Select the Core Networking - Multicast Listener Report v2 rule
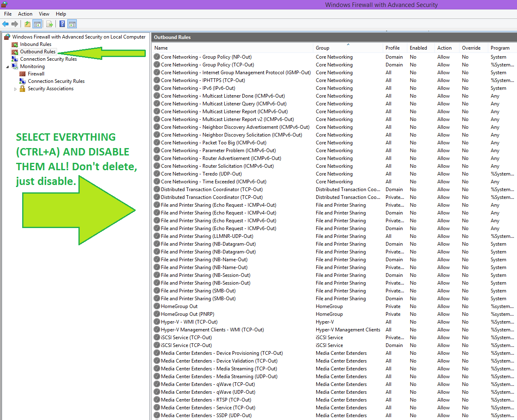The height and width of the screenshot is (420, 517). pos(227,119)
